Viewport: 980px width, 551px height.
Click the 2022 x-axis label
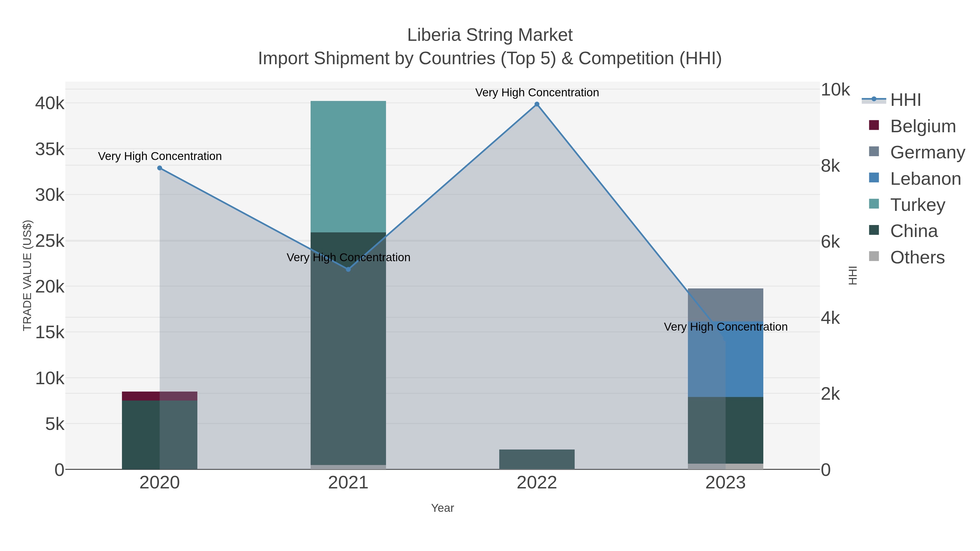(537, 483)
